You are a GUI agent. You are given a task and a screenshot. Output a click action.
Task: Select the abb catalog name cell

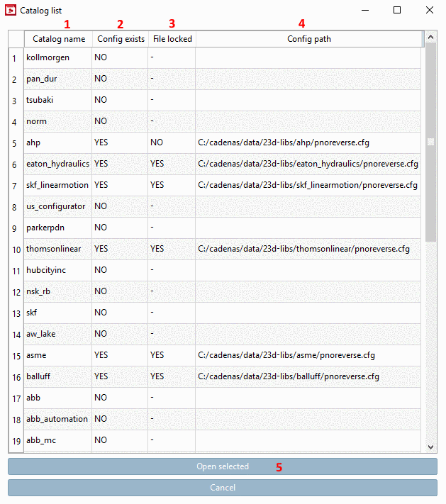pyautogui.click(x=58, y=398)
